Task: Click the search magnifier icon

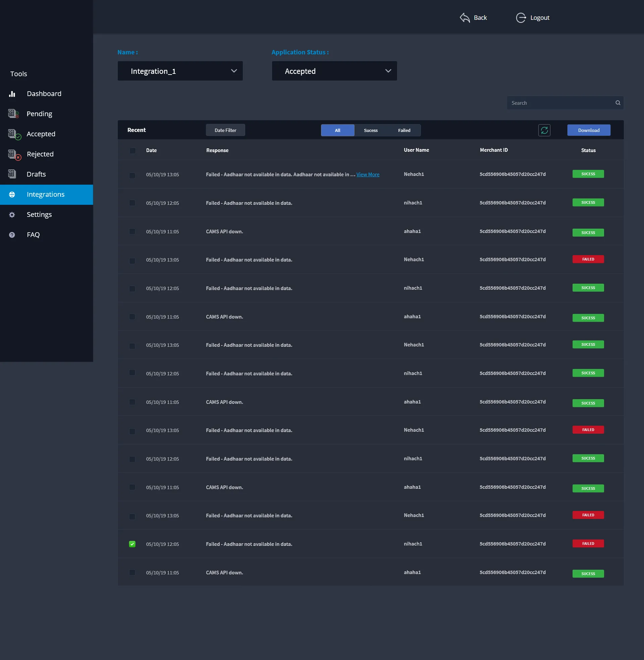Action: coord(618,103)
